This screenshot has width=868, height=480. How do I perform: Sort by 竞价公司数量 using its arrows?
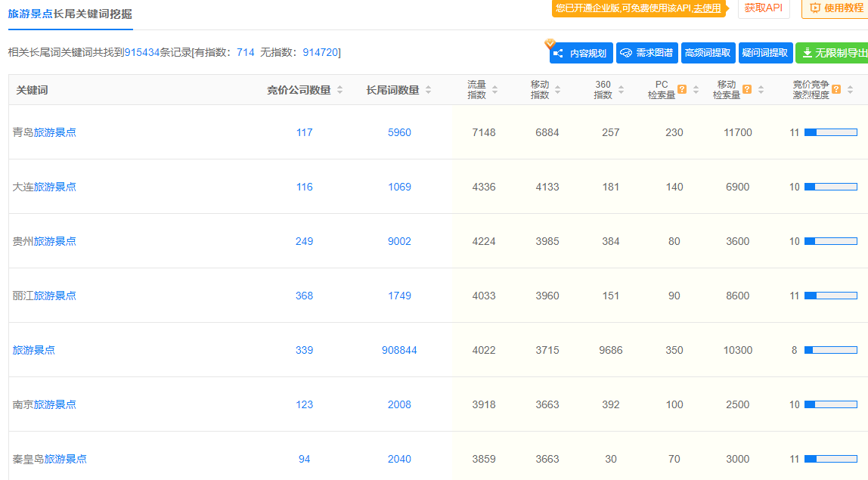339,90
